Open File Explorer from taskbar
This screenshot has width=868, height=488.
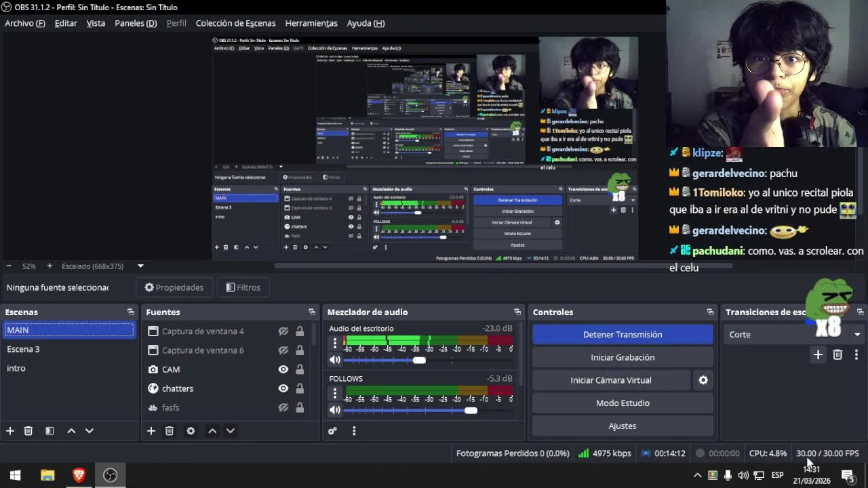click(47, 475)
